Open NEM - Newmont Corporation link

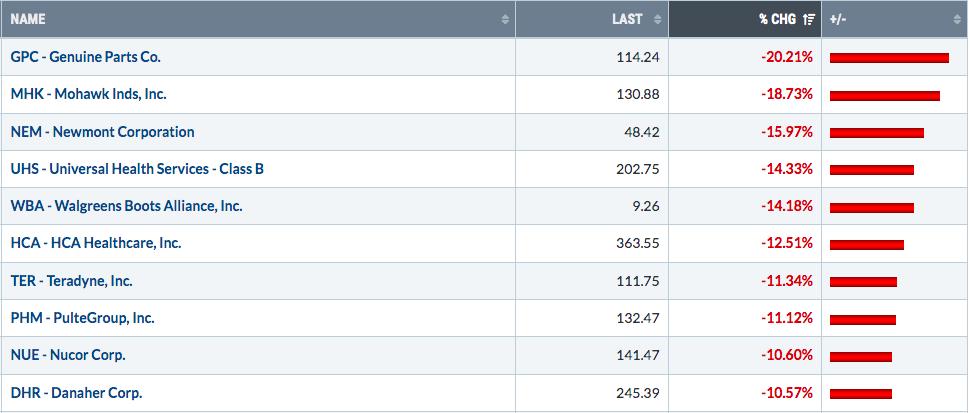[x=102, y=132]
